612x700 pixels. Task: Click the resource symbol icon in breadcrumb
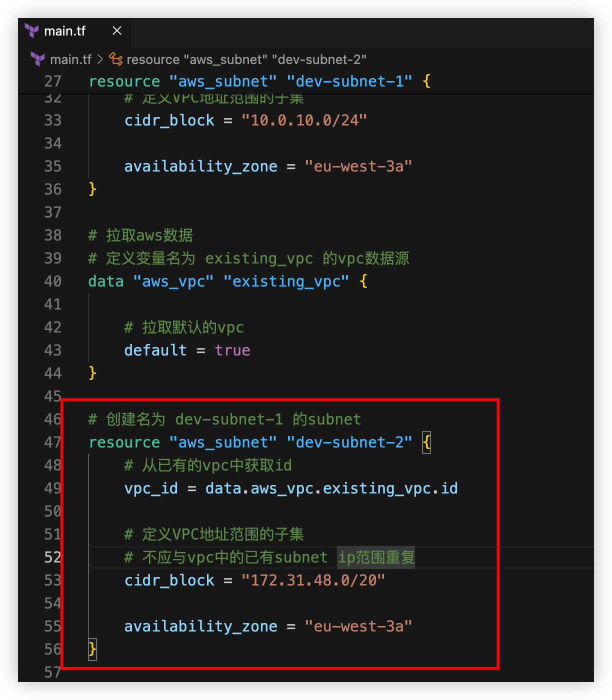[116, 59]
